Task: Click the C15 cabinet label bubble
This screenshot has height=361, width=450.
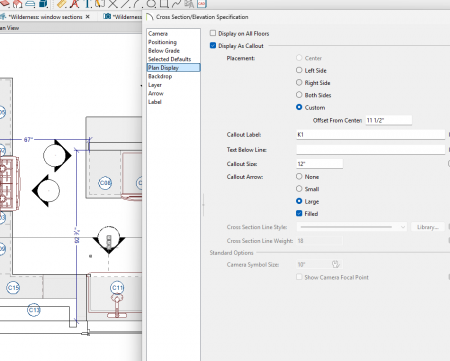Action: (x=13, y=287)
